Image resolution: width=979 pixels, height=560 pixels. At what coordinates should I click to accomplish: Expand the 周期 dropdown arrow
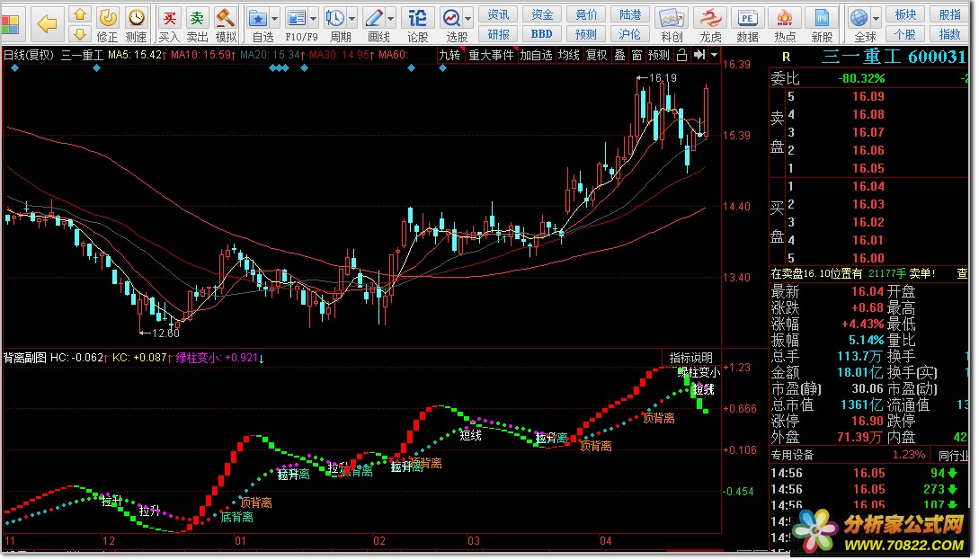(x=352, y=19)
